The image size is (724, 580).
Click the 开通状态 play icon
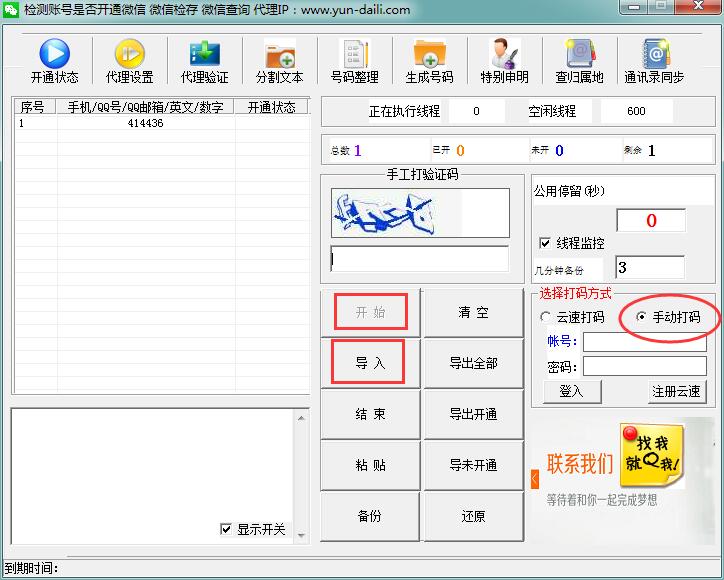coord(54,53)
